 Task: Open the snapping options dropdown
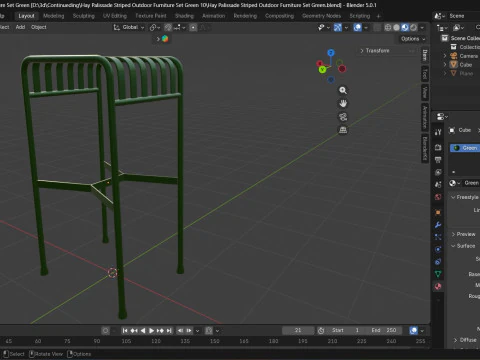tap(179, 27)
